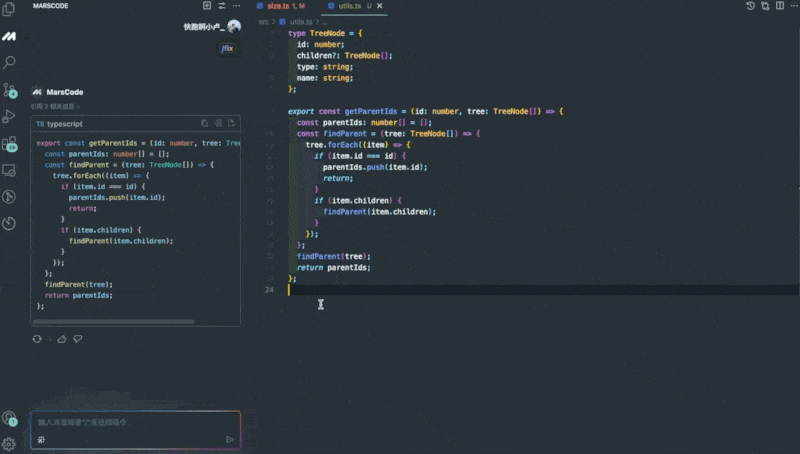Click the MarsCode response header name

(64, 92)
